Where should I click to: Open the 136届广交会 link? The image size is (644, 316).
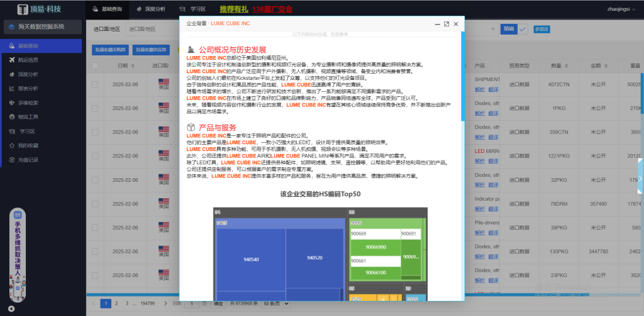coord(271,9)
